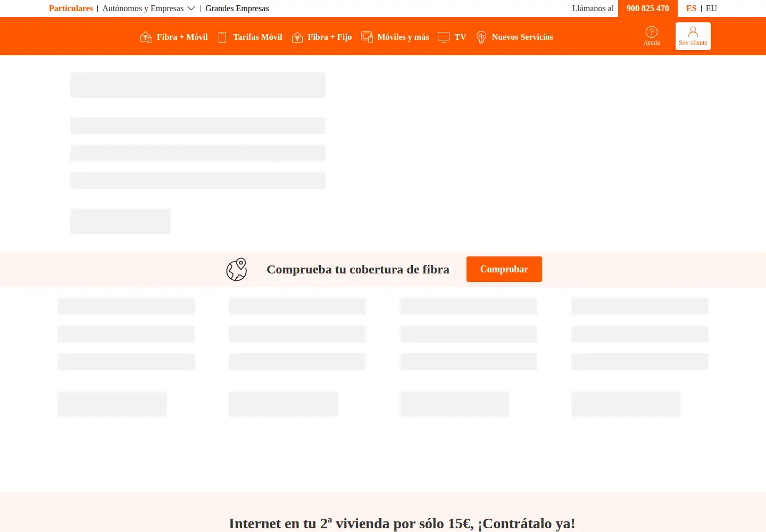The width and height of the screenshot is (766, 532).
Task: Click the Ayuda label
Action: pyautogui.click(x=652, y=43)
